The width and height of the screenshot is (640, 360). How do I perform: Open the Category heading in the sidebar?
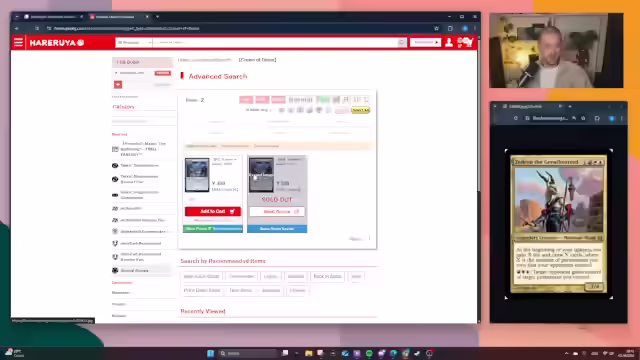click(x=123, y=107)
